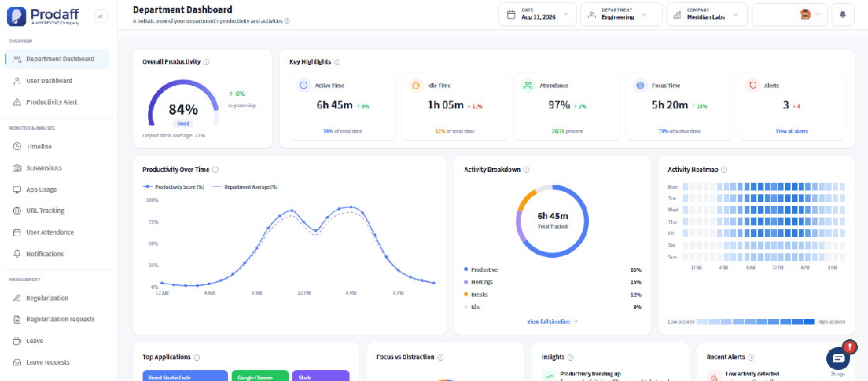Click the Slack application bar

click(321, 376)
